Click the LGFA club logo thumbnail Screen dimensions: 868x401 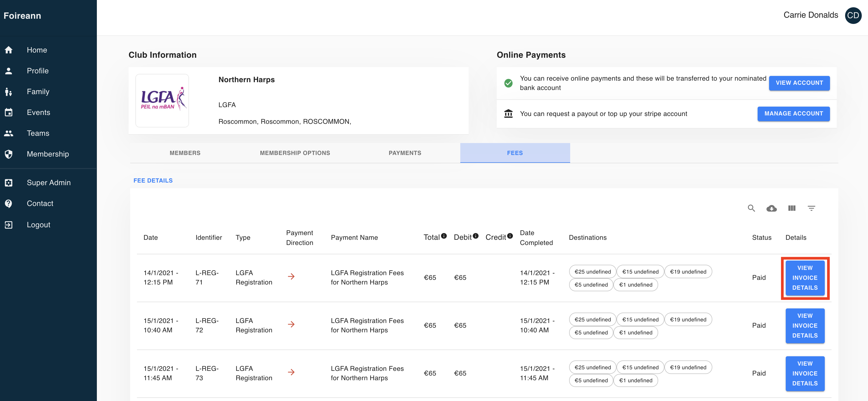(x=162, y=101)
